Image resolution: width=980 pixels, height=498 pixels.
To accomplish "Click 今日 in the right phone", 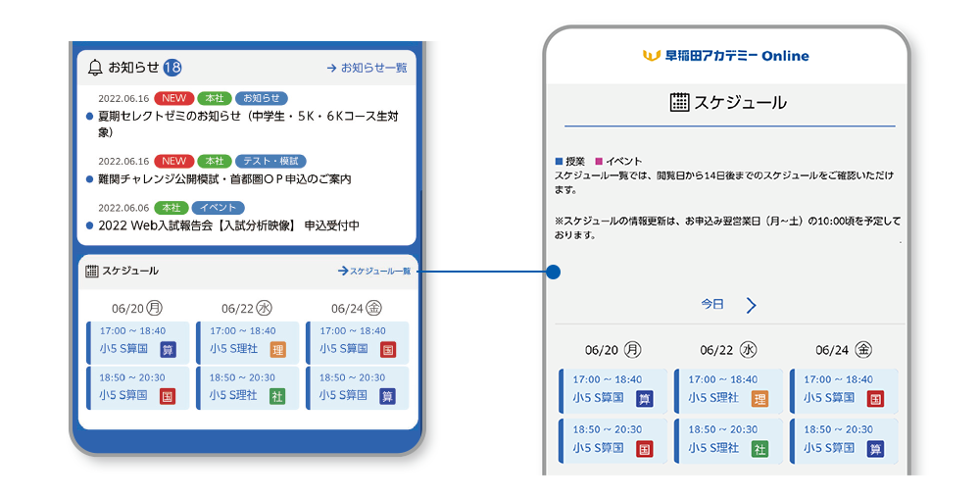I will pos(712,304).
